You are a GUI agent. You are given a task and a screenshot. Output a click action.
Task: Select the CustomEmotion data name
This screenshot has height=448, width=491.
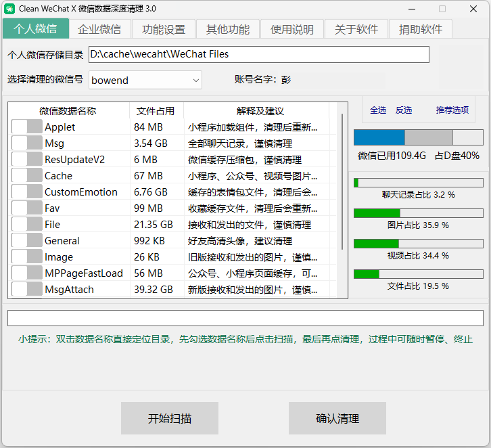[80, 192]
